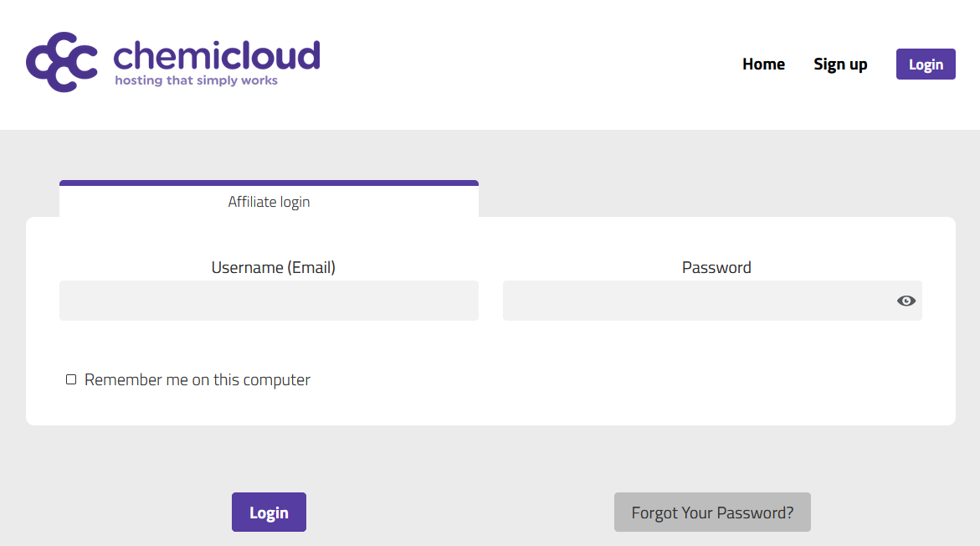The height and width of the screenshot is (546, 980).
Task: Focus the Username (Email) input field
Action: coord(269,301)
